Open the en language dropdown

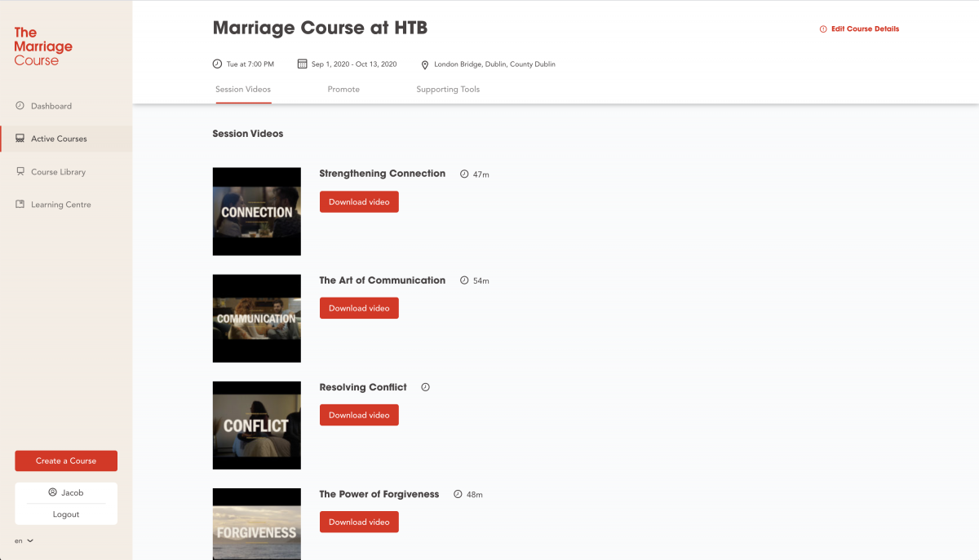click(x=24, y=540)
